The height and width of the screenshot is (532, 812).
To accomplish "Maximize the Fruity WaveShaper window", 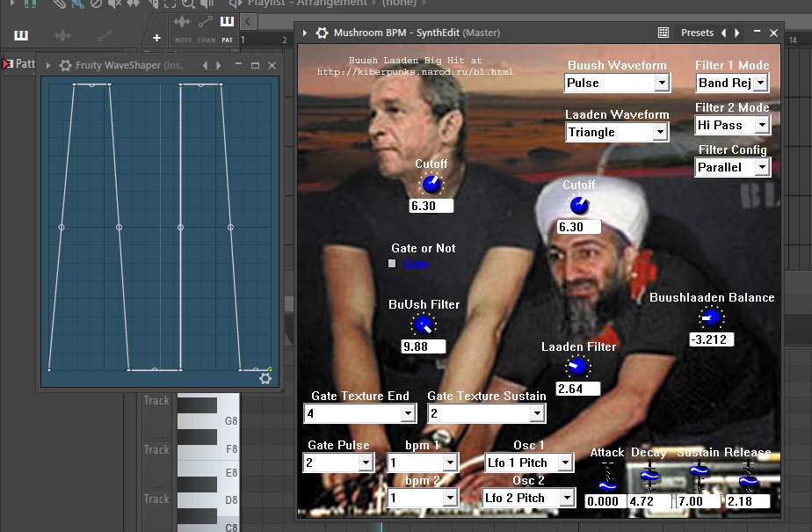I will (255, 65).
